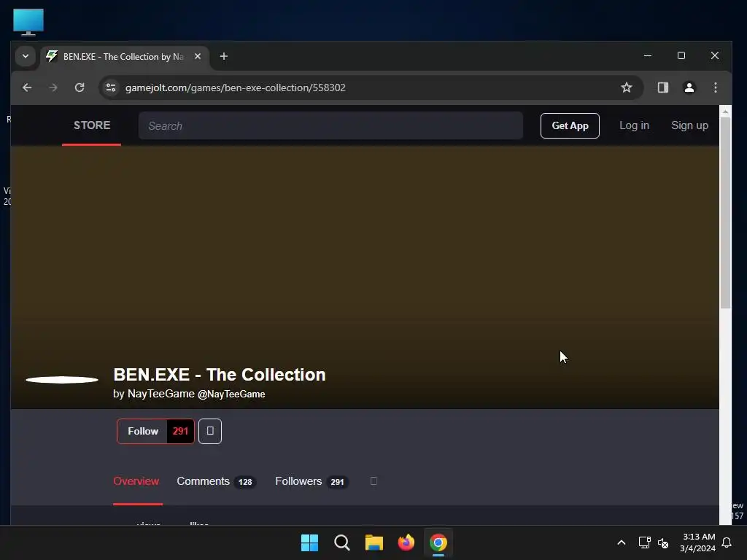Open the BEN.EXE - The Collection title

coord(220,375)
